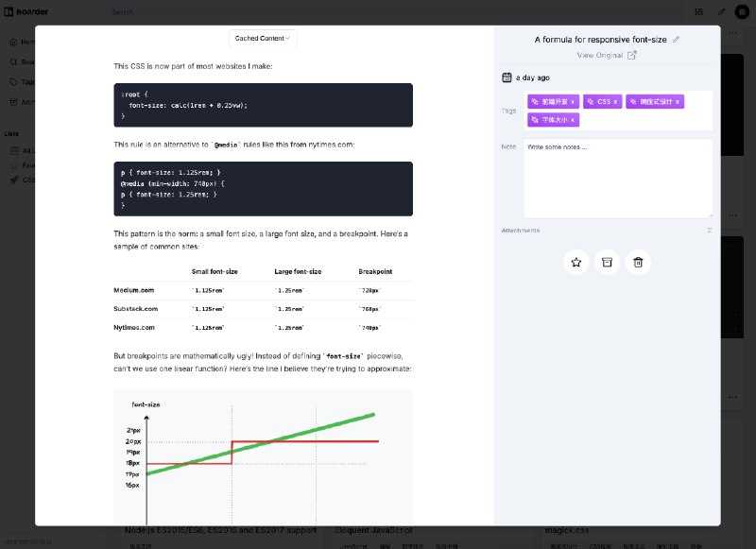Screen dimensions: 756x549
Task: Archive the bookmark using the box icon
Action: pyautogui.click(x=608, y=263)
